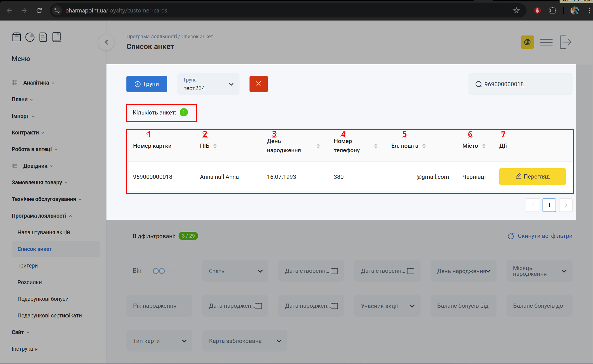Click the store box icon in sidebar
The image size is (593, 364).
(x=17, y=37)
